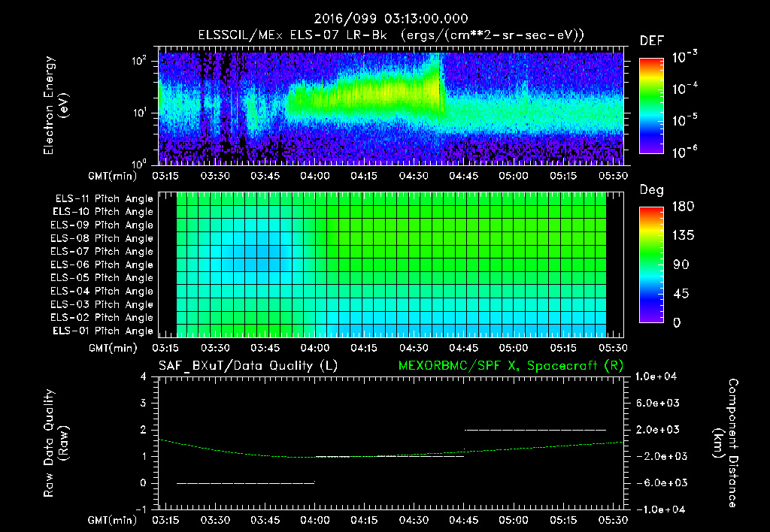The width and height of the screenshot is (770, 532).
Task: Click the white data quality line at level 0
Action: pos(246,483)
